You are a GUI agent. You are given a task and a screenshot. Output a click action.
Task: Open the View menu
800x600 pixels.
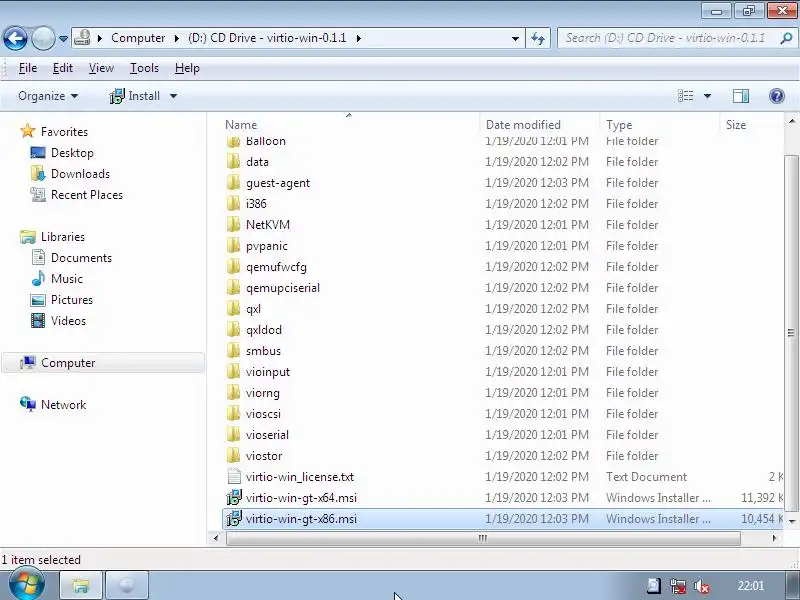point(101,68)
